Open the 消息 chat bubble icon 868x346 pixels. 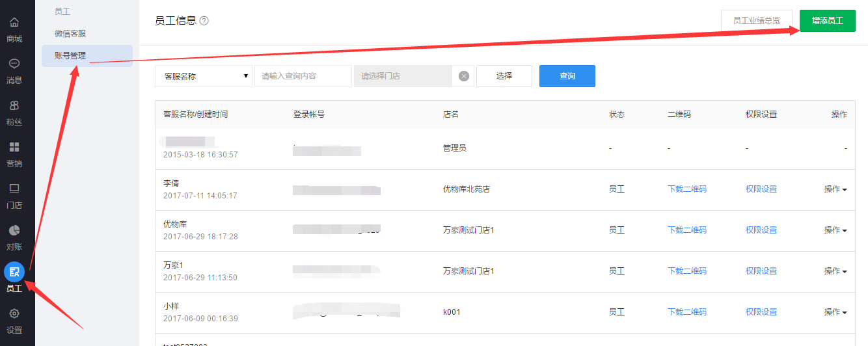pos(14,64)
